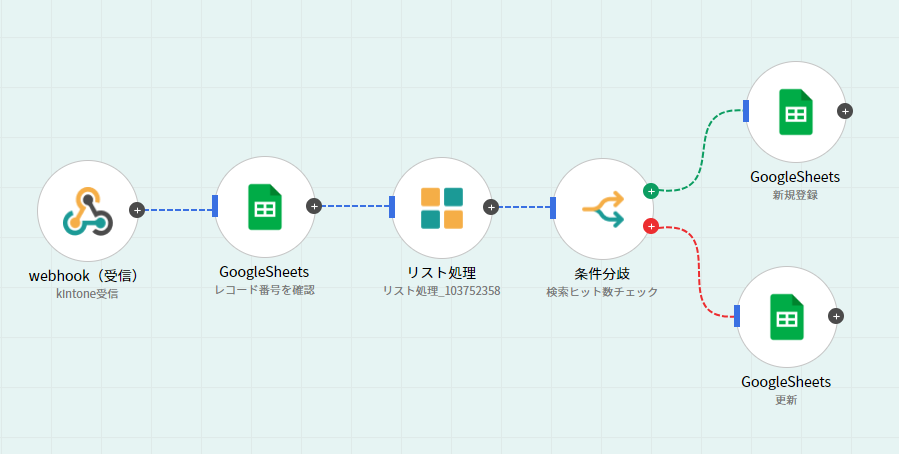Open the GoogleSheets レコード番号を確認 node
899x454 pixels.
point(265,206)
